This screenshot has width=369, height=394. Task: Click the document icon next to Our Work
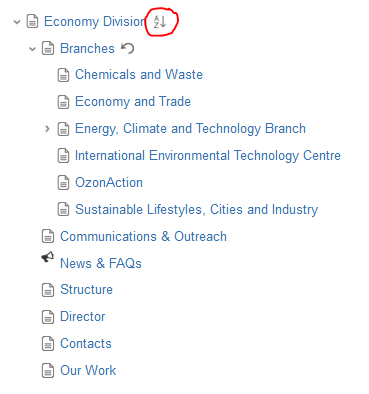click(x=48, y=370)
